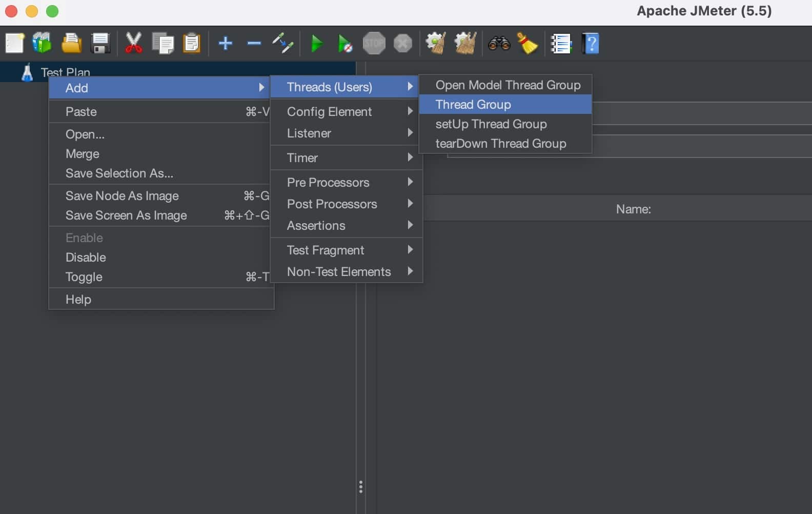This screenshot has width=812, height=514.
Task: Start the test with green play icon
Action: click(x=317, y=44)
